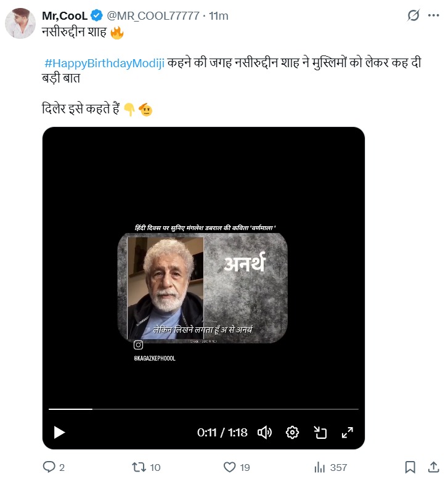This screenshot has height=482, width=448.
Task: Click the Mr,CooL display name
Action: pos(65,15)
